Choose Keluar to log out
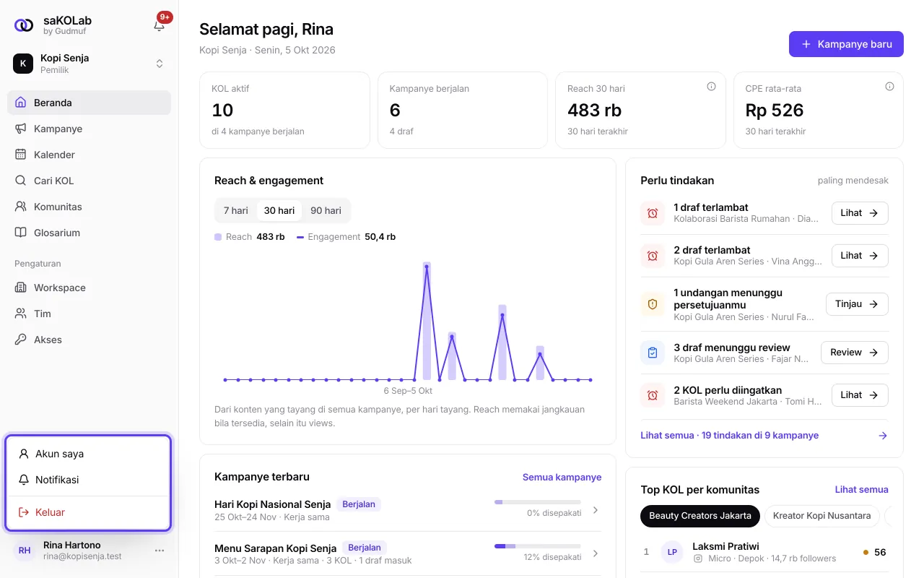The height and width of the screenshot is (578, 924). click(88, 512)
